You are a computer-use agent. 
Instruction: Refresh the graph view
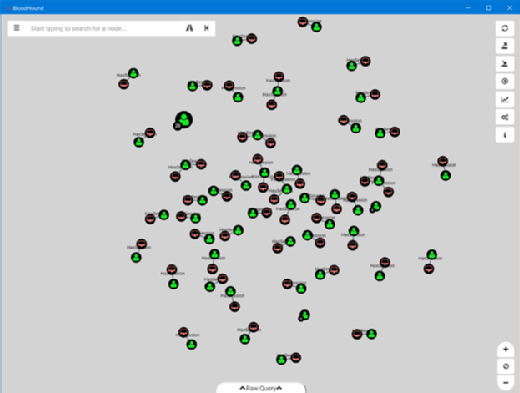(505, 28)
